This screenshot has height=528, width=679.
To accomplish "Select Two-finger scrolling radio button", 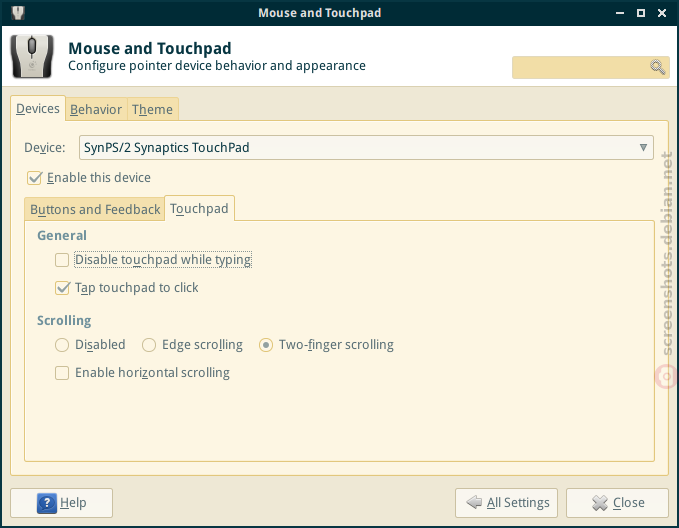I will [266, 345].
